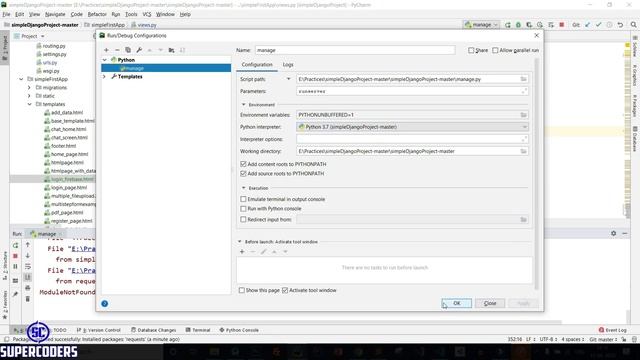Enable Run with Python console
This screenshot has width=640, height=360.
243,209
